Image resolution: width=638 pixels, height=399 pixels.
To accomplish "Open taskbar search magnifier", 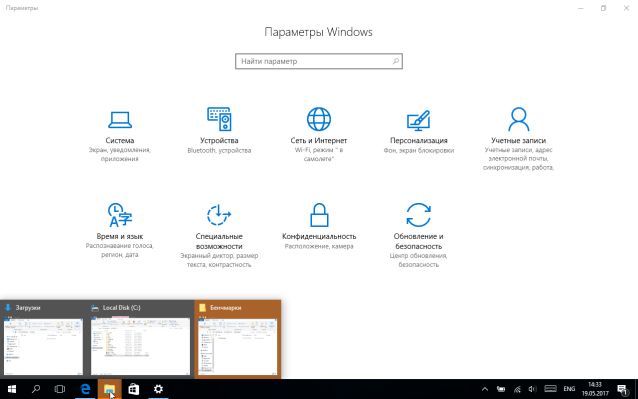I will point(36,389).
